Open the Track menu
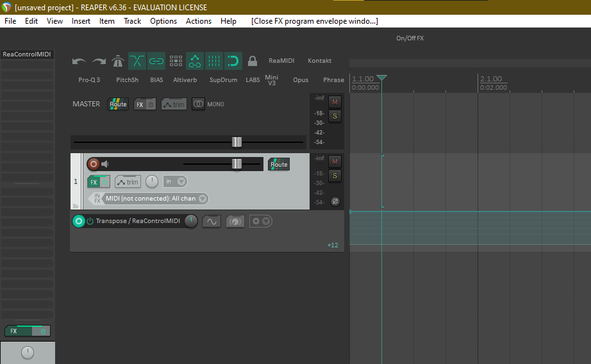The height and width of the screenshot is (364, 591). [x=132, y=21]
